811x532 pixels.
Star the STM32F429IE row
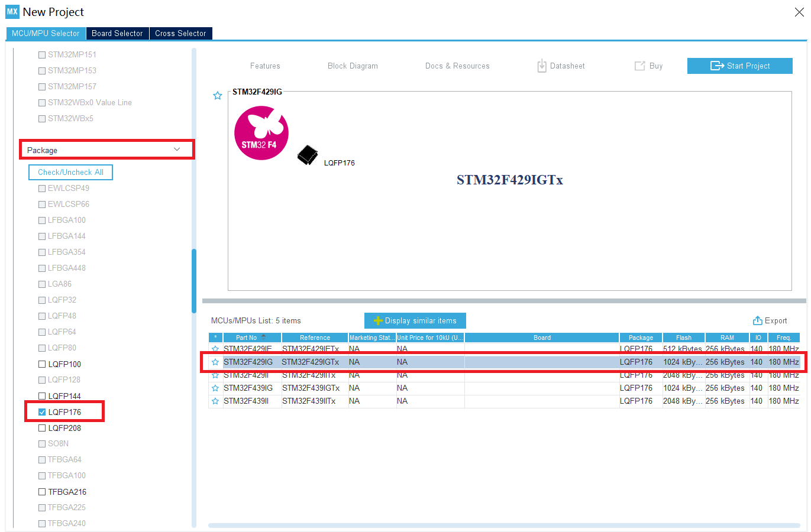coord(215,349)
